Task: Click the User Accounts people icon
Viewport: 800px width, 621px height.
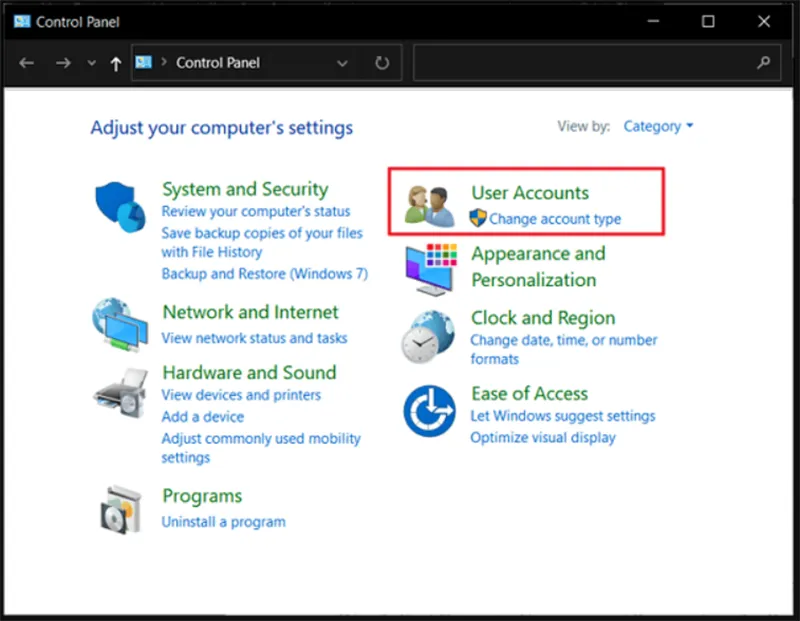Action: point(430,206)
